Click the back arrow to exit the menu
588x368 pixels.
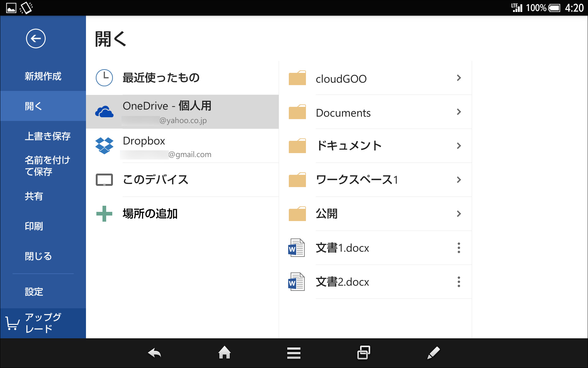point(36,39)
